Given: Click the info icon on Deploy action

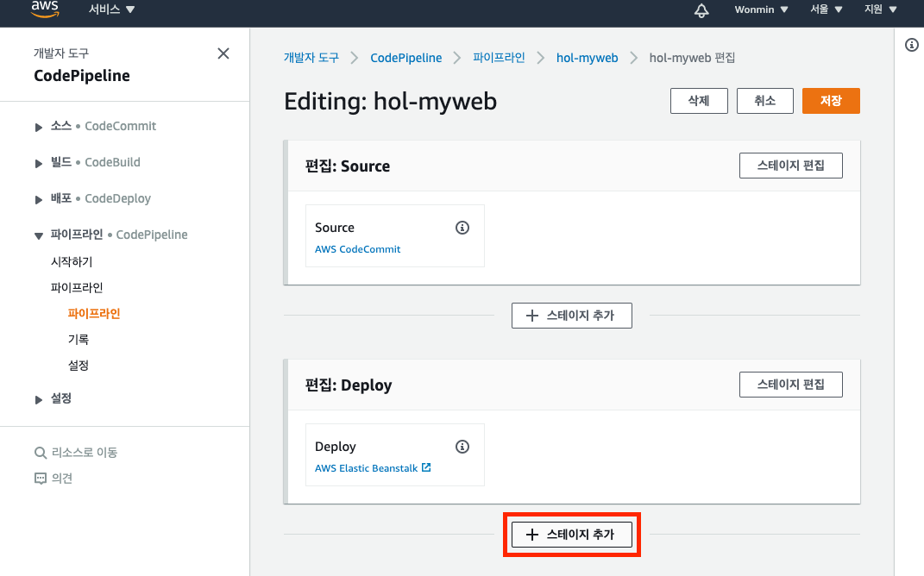Looking at the screenshot, I should click(462, 447).
